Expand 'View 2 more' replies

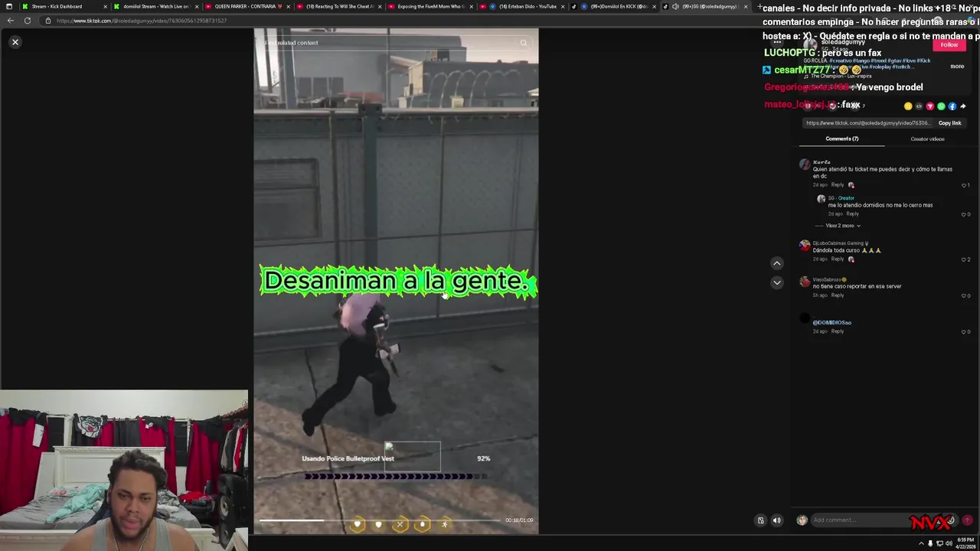point(842,226)
